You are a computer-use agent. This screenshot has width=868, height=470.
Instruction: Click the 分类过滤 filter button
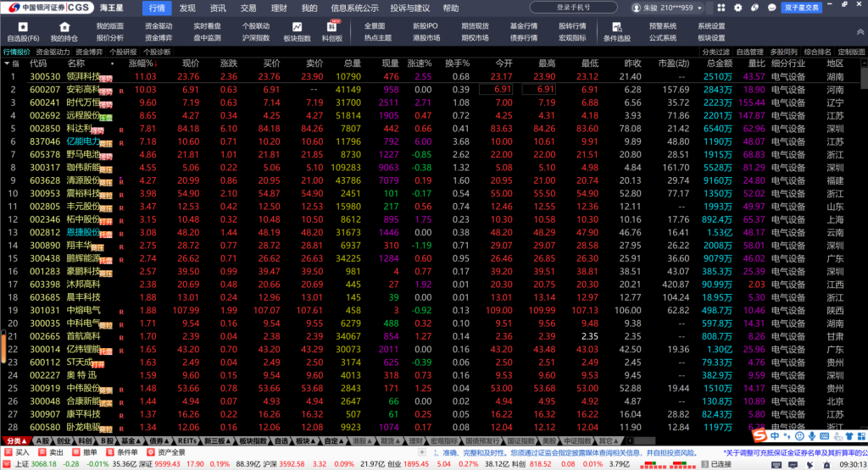click(715, 52)
